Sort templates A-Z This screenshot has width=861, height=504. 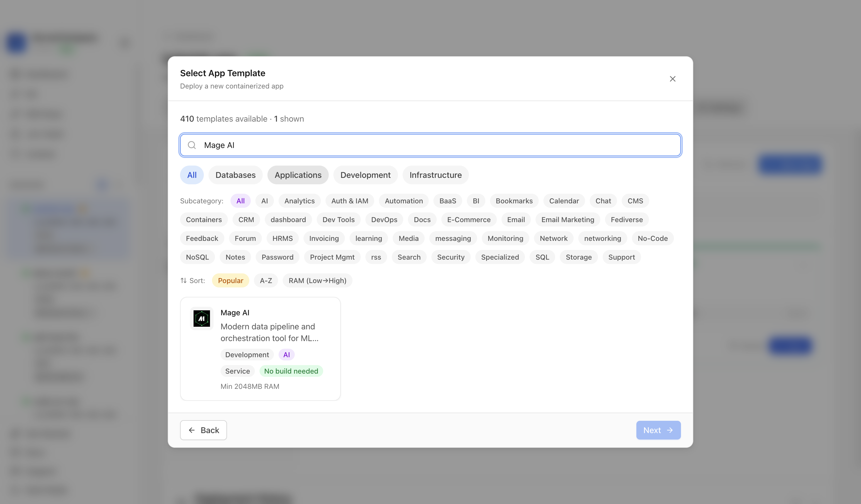coord(266,280)
